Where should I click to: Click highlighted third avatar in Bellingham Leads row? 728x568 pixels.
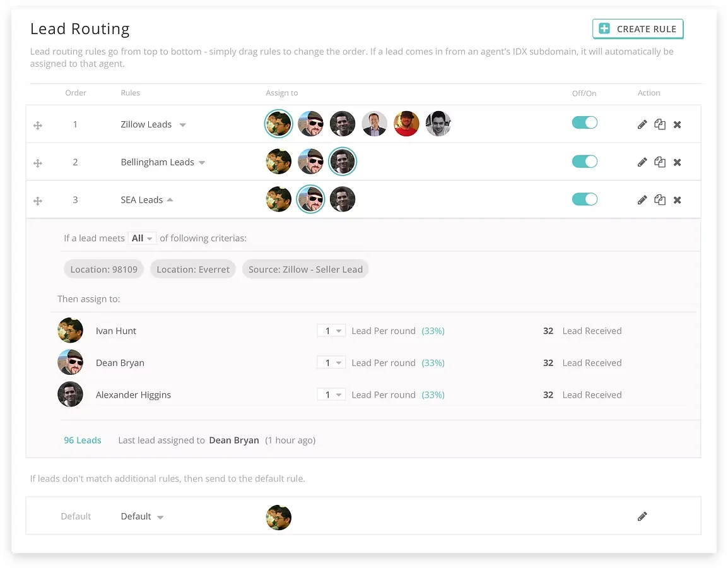pyautogui.click(x=343, y=162)
